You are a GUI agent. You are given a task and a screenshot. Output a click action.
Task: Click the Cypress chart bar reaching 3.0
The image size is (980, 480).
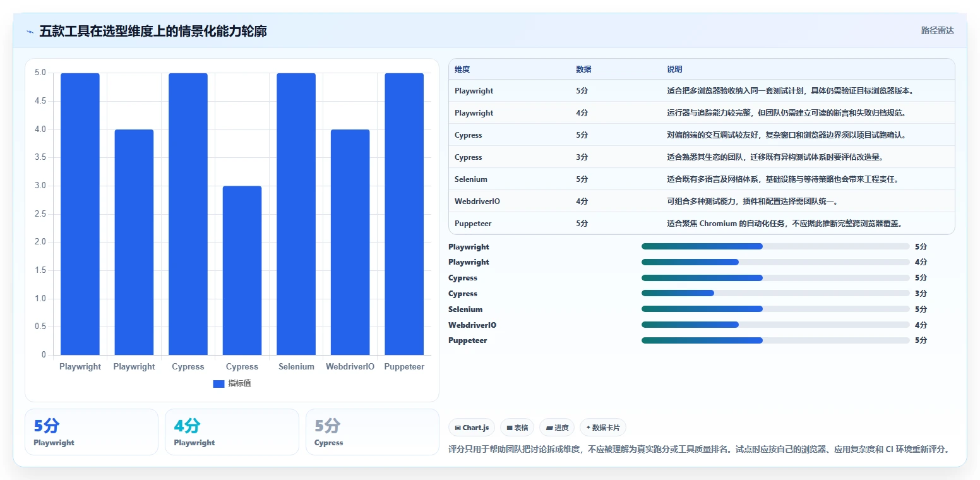click(242, 270)
